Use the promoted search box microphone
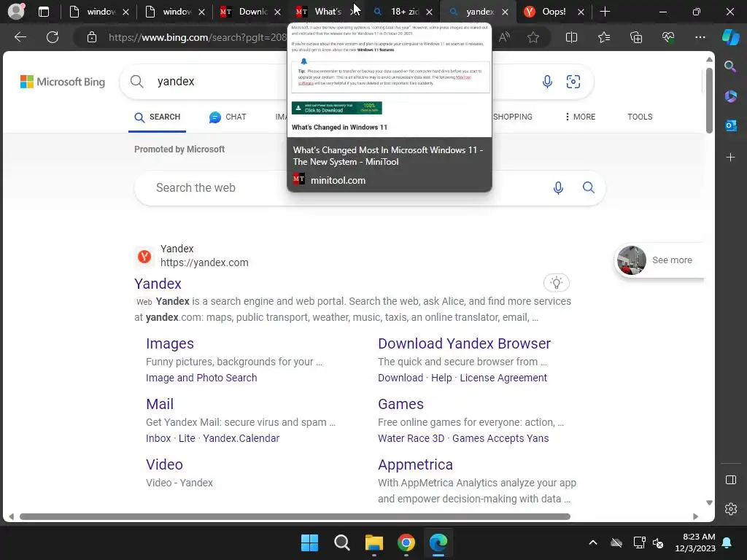The image size is (747, 560). click(x=558, y=187)
